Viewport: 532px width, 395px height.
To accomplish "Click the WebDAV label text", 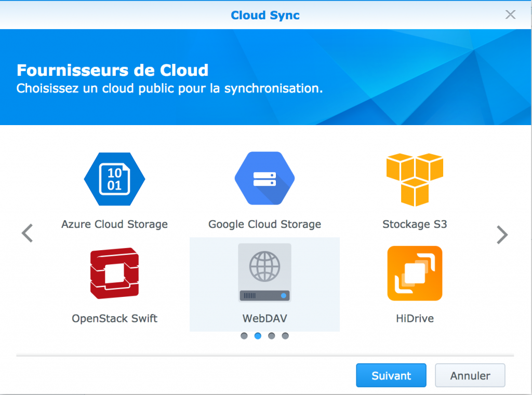I will [x=264, y=318].
